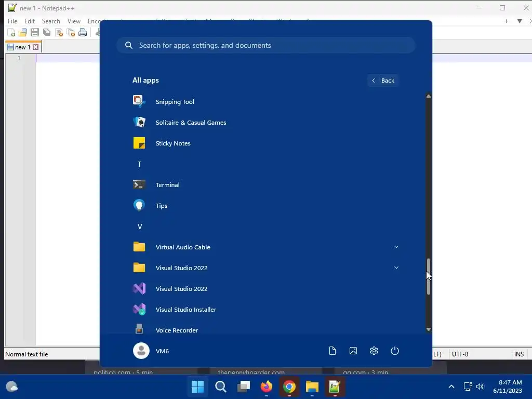Click the Windows Start button on taskbar
Viewport: 532px width, 399px height.
coord(198,387)
